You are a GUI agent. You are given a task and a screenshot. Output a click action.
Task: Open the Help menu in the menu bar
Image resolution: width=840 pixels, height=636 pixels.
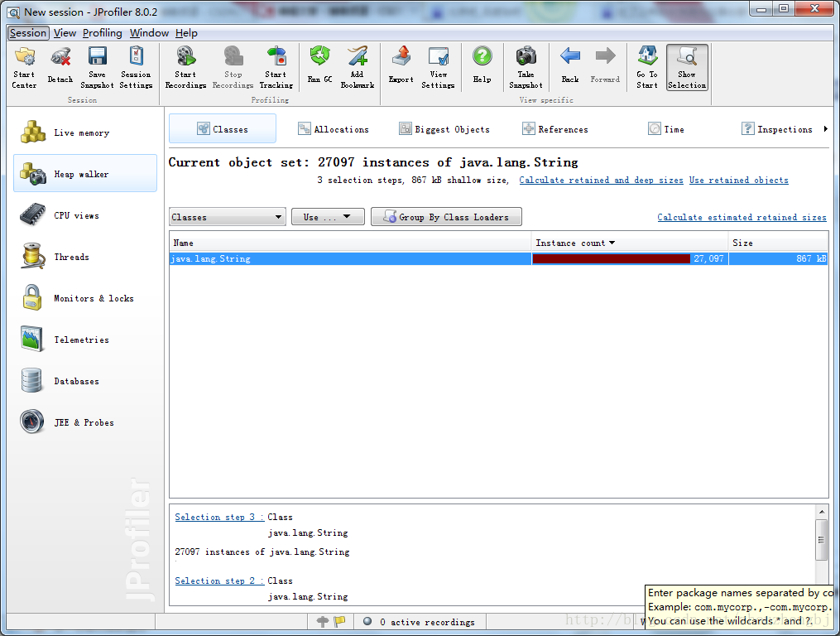[186, 33]
